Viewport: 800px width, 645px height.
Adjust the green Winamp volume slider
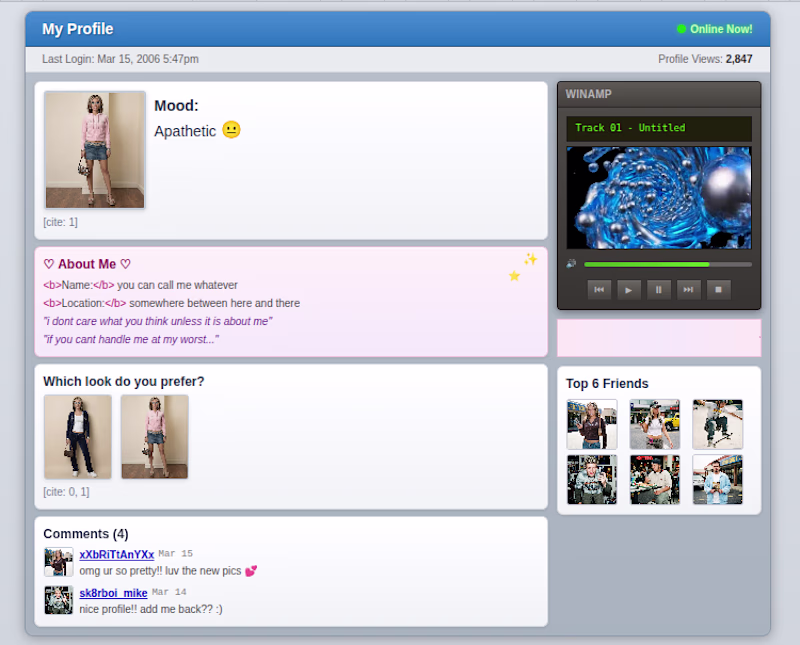pyautogui.click(x=668, y=264)
